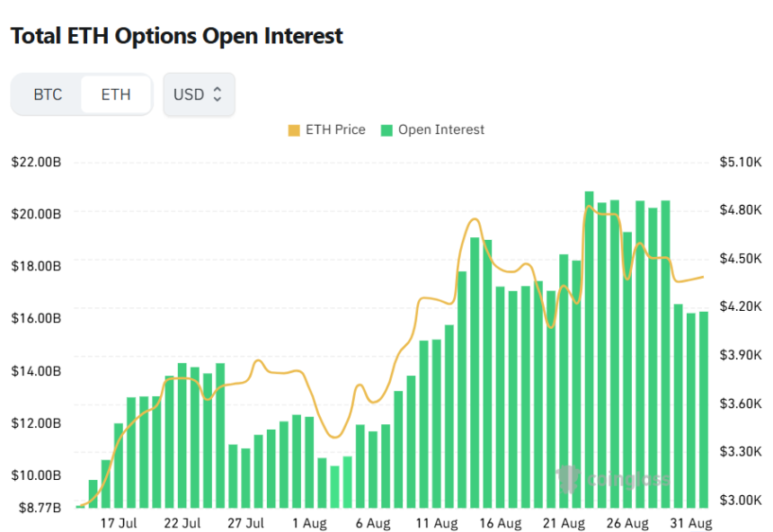
Task: Click the 17 Jul x-axis label
Action: [119, 523]
